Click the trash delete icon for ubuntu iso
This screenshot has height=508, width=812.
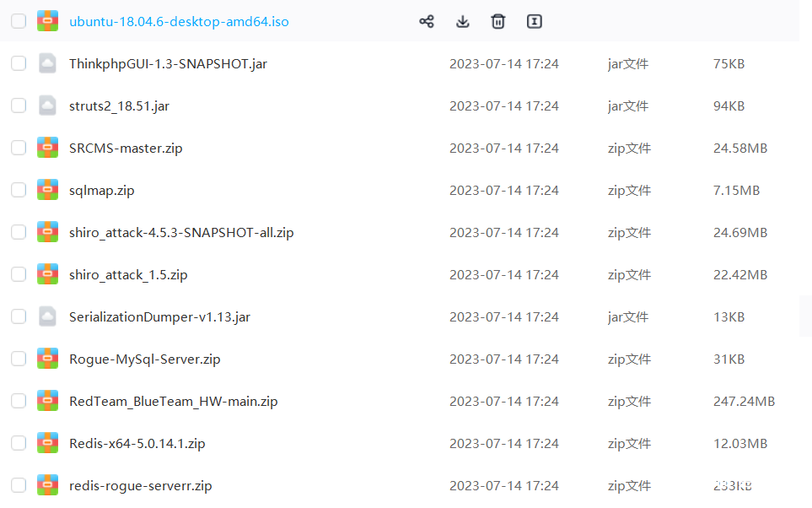tap(498, 21)
